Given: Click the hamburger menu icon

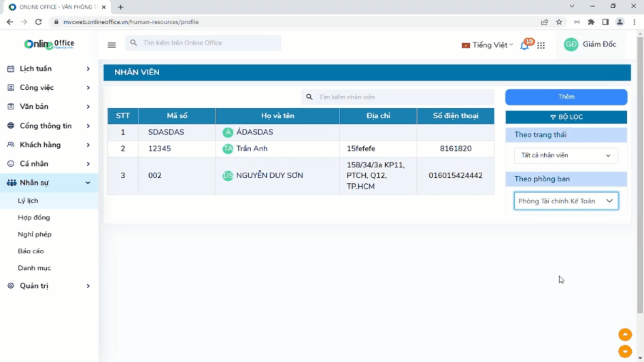Looking at the screenshot, I should tap(112, 45).
